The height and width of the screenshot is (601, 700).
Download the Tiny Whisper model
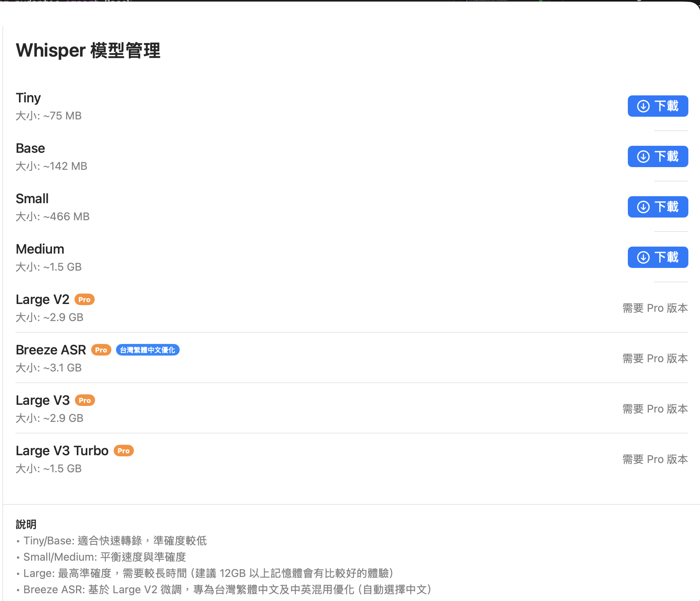[x=658, y=106]
